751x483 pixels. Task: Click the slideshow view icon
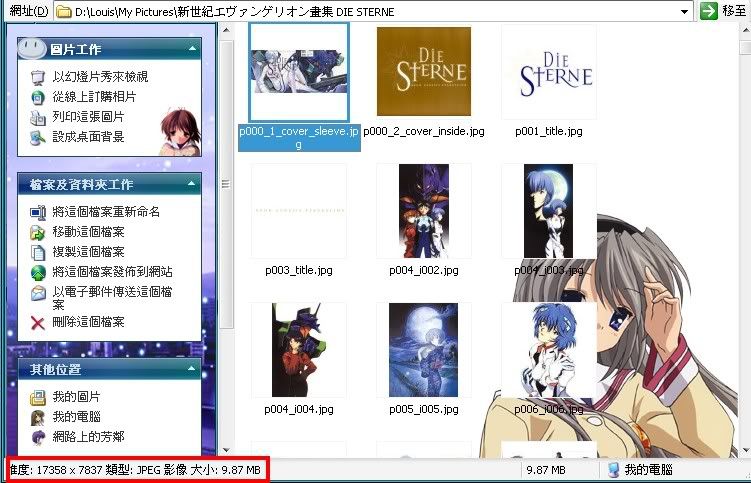pos(37,77)
